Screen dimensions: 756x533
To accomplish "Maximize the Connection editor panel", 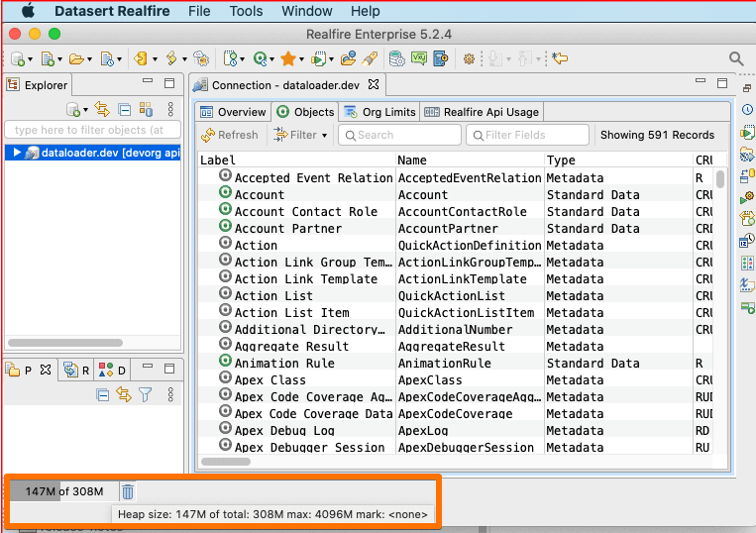I will point(722,83).
